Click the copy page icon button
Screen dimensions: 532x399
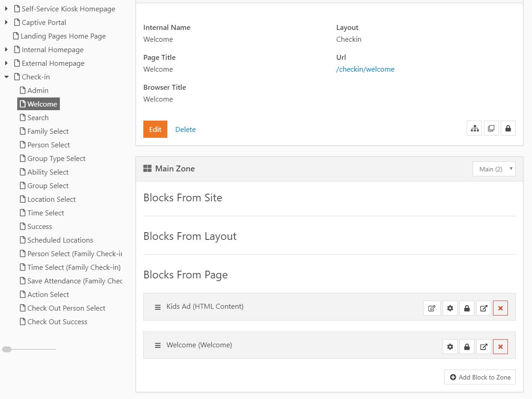[491, 128]
